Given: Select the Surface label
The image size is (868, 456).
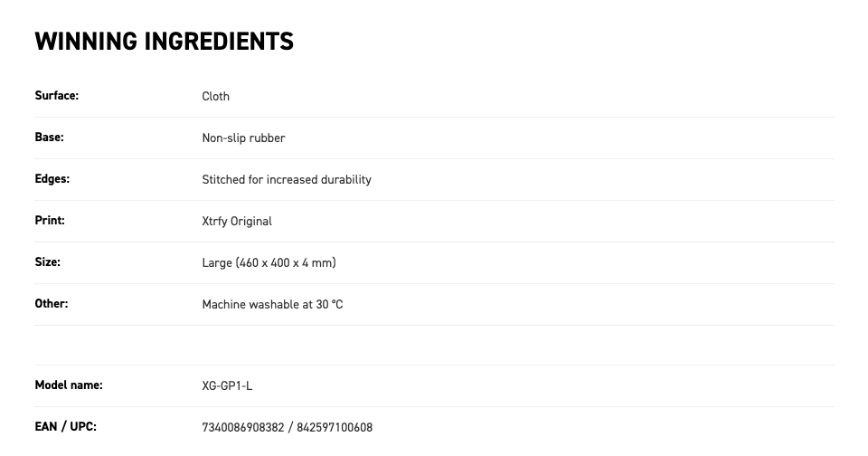Looking at the screenshot, I should (56, 95).
